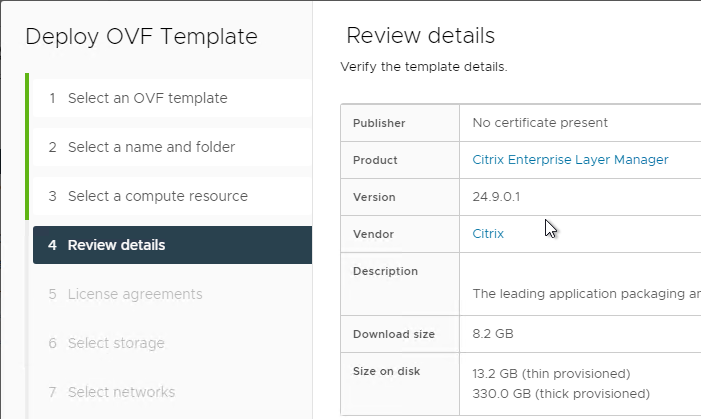Click the '330.0 GB (thick provisioned)' text
Screen dimensions: 701x419
click(561, 394)
